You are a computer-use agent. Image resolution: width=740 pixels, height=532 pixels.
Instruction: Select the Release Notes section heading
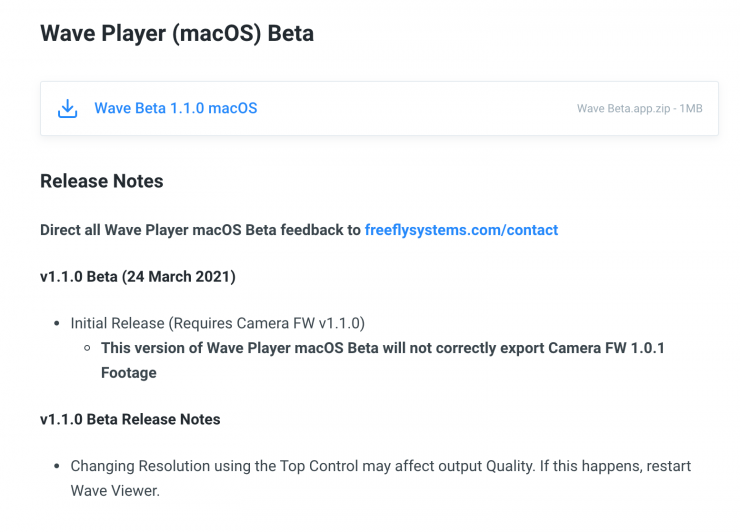click(101, 182)
